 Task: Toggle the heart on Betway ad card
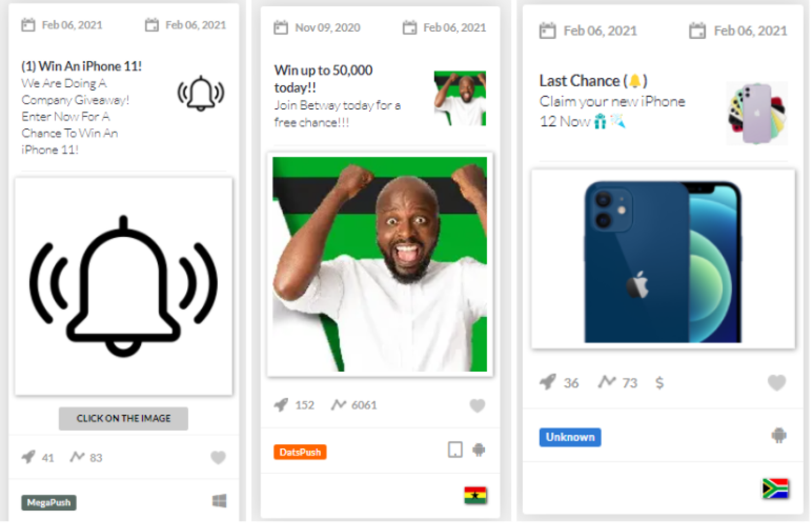point(477,405)
